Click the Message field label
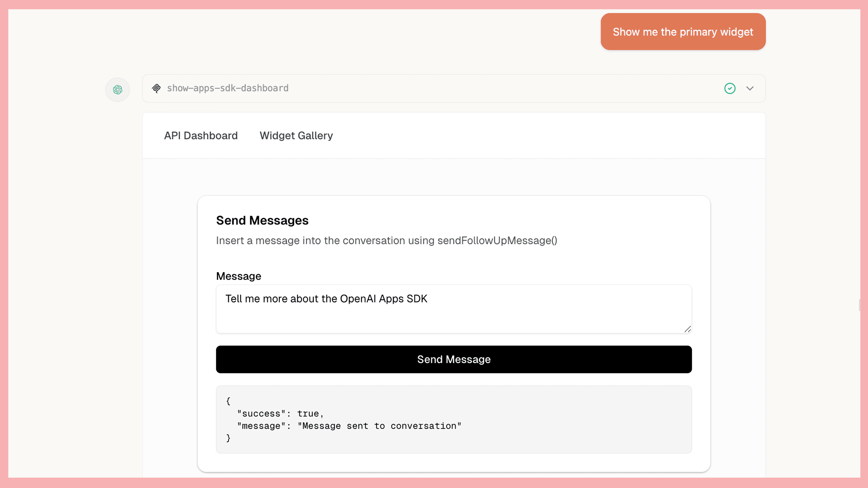868x488 pixels. coord(238,276)
